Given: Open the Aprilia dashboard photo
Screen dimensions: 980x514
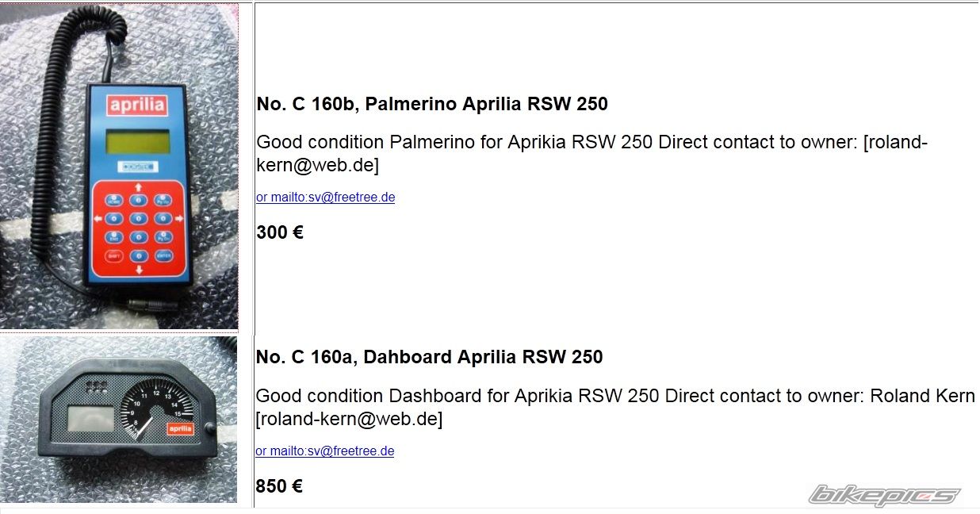Looking at the screenshot, I should (119, 420).
